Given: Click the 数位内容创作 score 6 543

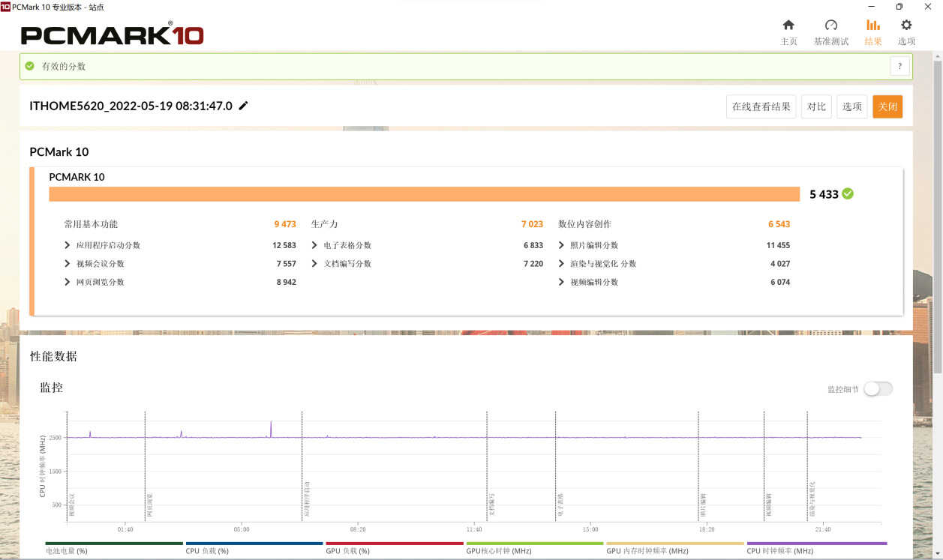Looking at the screenshot, I should [x=779, y=224].
